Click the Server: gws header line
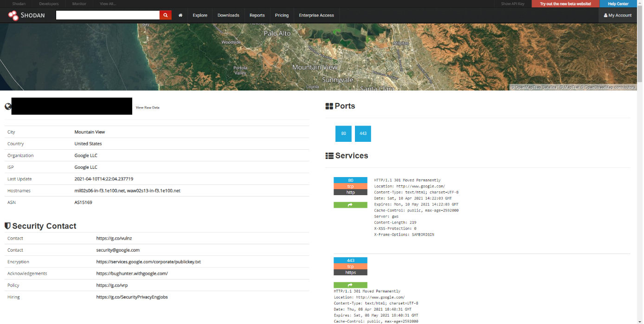The width and height of the screenshot is (644, 324). click(386, 216)
